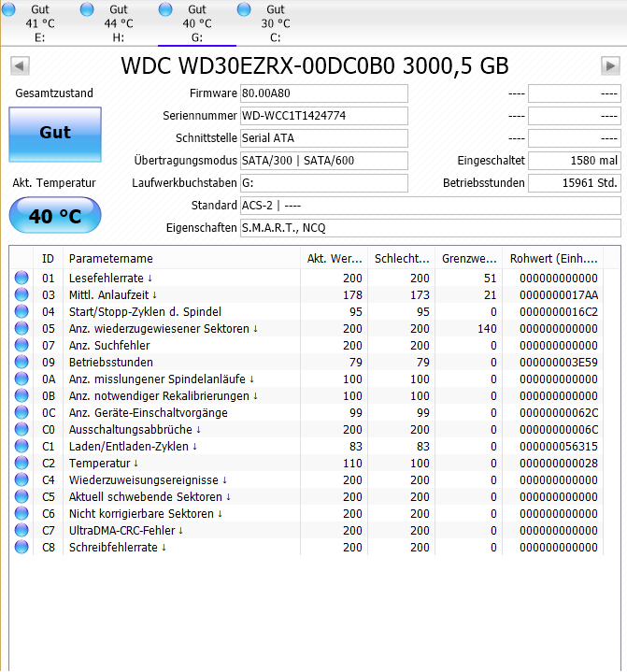Go to next disk with right arrow

[x=611, y=66]
